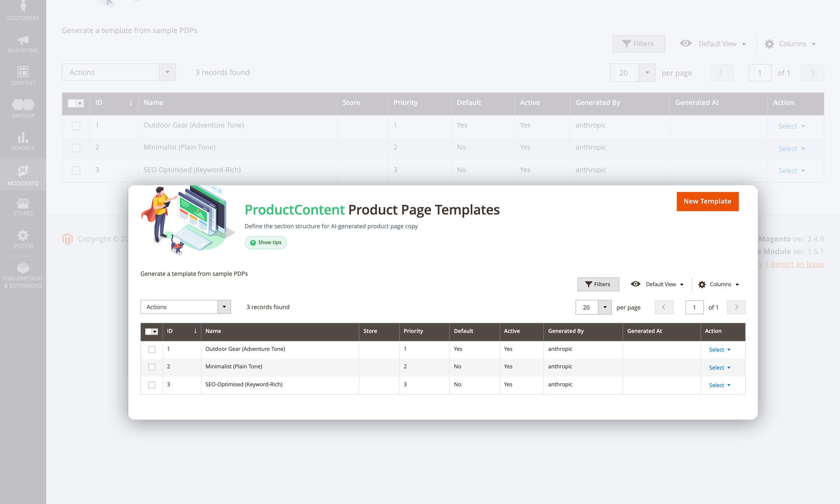The width and height of the screenshot is (840, 504).
Task: Click the next page arrow in front panel
Action: point(736,307)
